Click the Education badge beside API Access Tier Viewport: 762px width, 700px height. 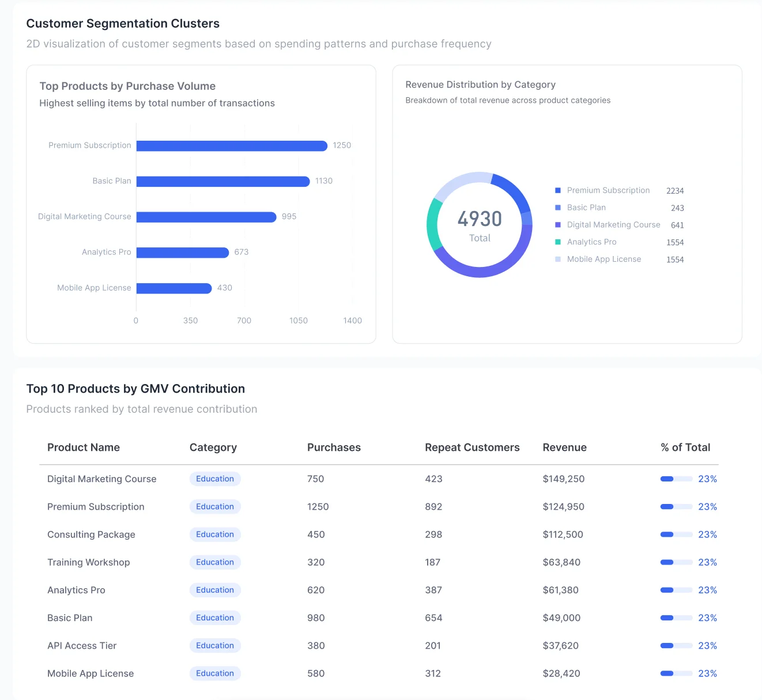click(214, 645)
